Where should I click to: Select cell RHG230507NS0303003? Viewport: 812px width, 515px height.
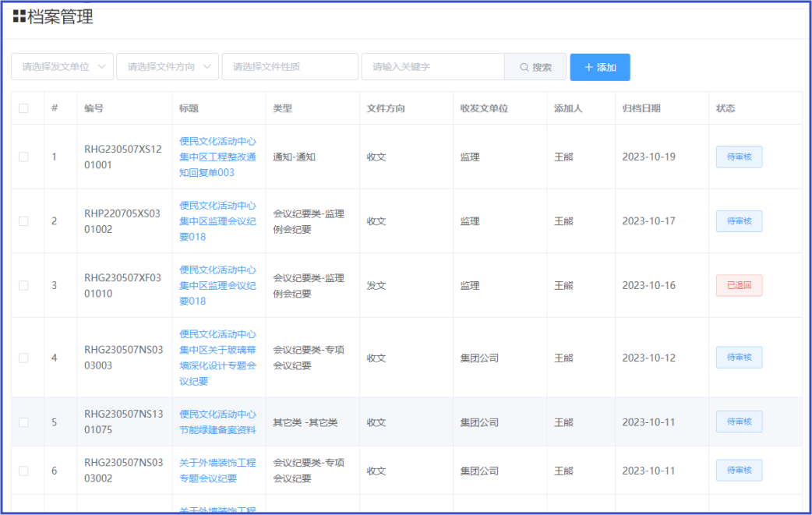124,358
